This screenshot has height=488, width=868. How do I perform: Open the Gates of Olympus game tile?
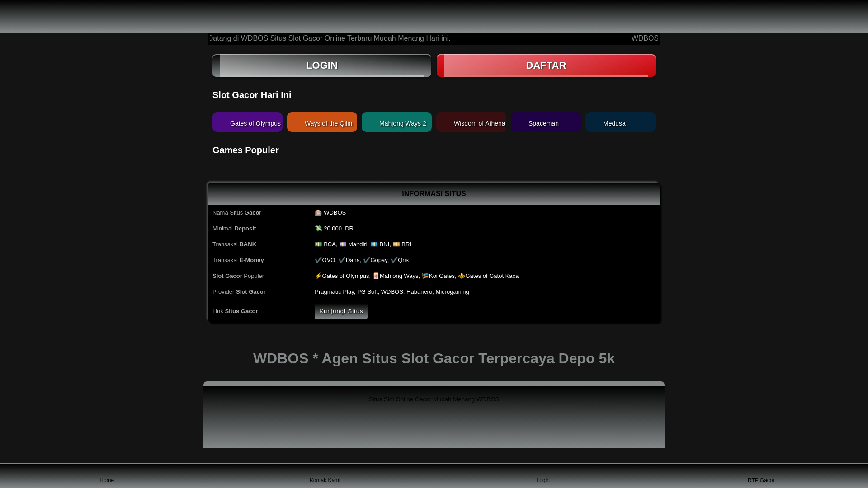247,122
